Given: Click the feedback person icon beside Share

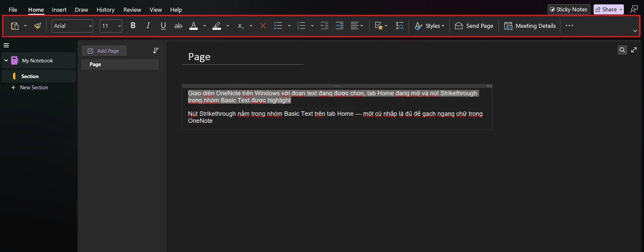Looking at the screenshot, I should pyautogui.click(x=634, y=9).
